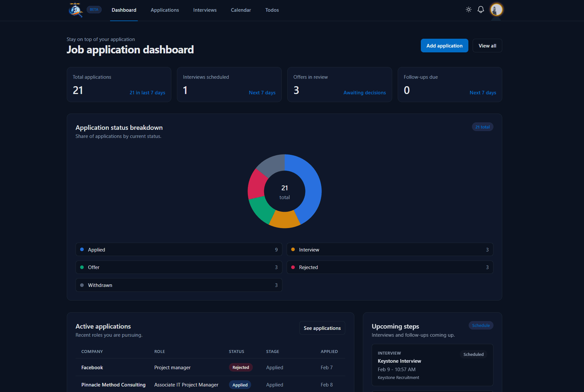Open the profile menu via the avatar
The image size is (584, 392).
(496, 9)
